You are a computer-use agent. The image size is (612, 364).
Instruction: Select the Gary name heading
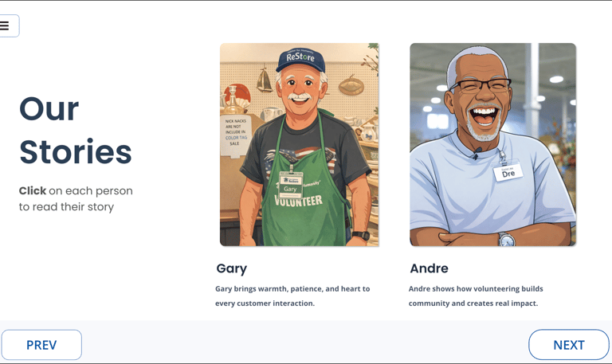pos(231,268)
